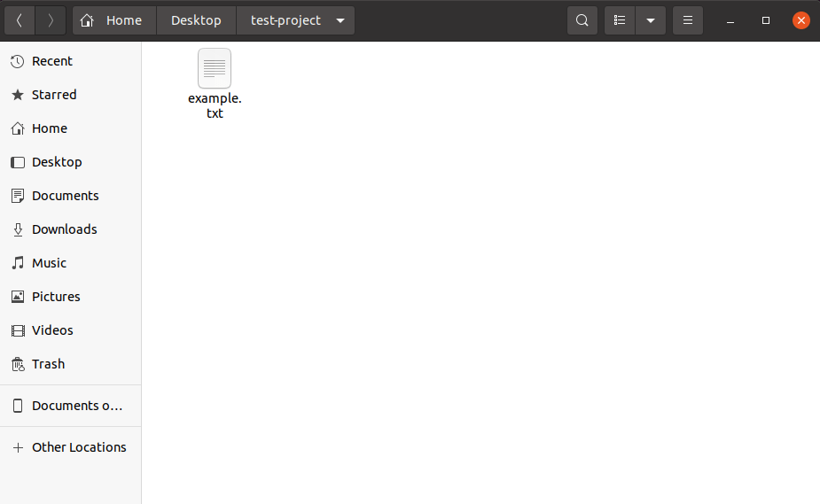The height and width of the screenshot is (504, 820).
Task: Open Videos in the sidebar
Action: [71, 330]
